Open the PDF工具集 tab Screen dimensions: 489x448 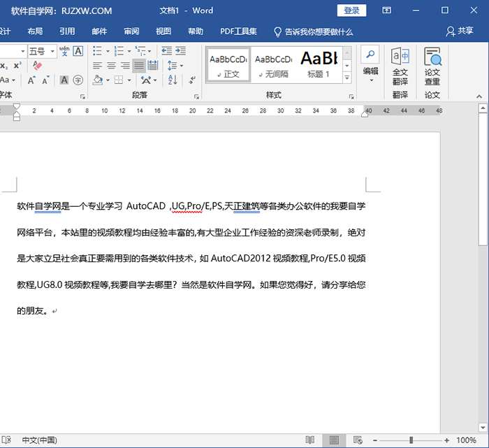click(x=239, y=31)
